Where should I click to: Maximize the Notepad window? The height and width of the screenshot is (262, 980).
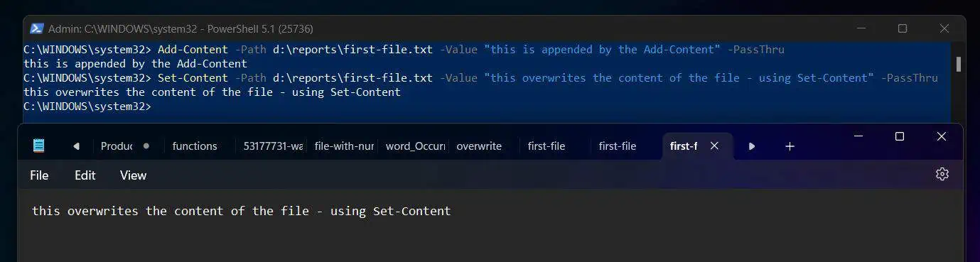[900, 136]
